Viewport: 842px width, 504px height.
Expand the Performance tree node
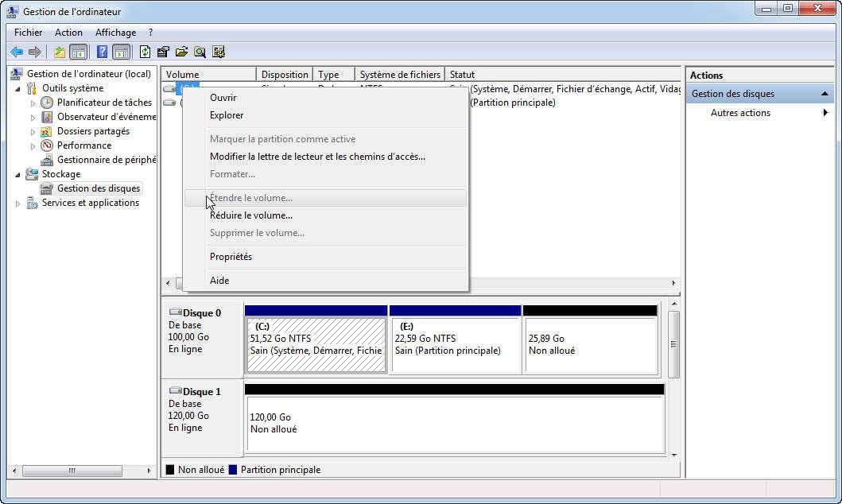point(33,146)
